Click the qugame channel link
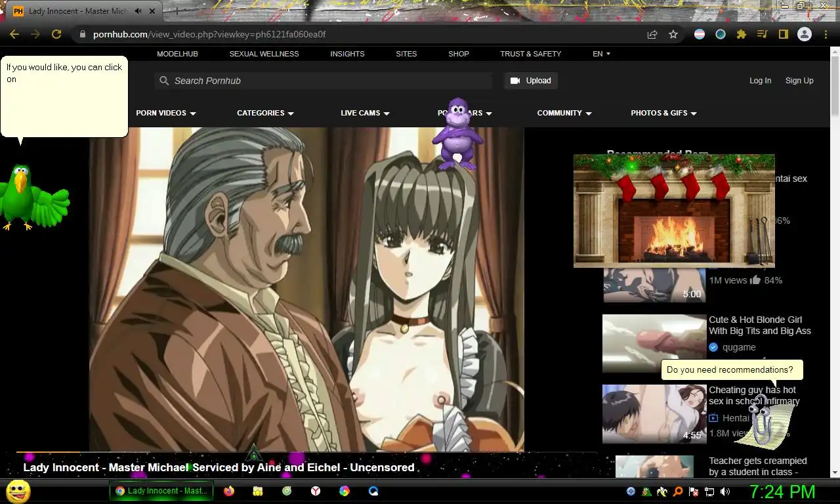Viewport: 840px width, 504px height. click(739, 347)
